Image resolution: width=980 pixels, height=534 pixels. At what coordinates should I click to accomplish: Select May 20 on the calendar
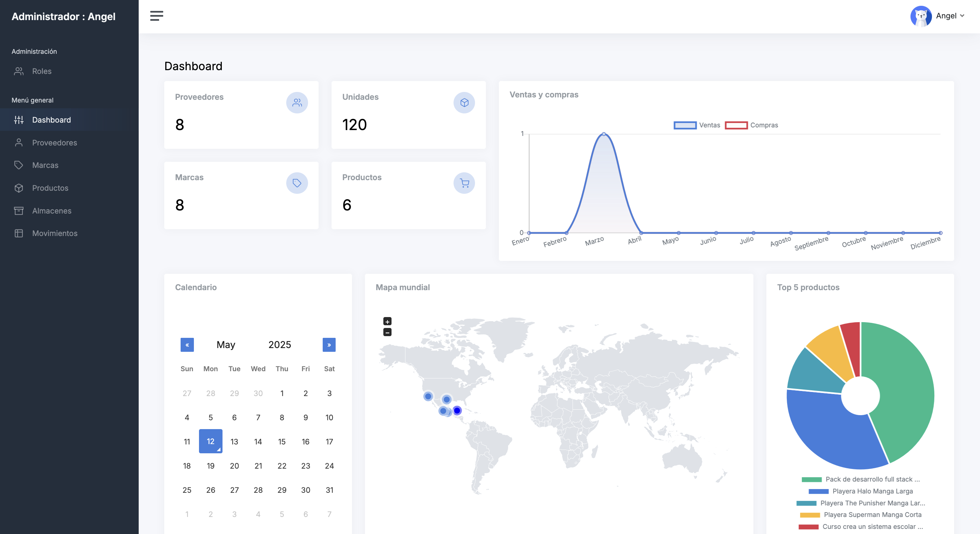[x=234, y=466]
